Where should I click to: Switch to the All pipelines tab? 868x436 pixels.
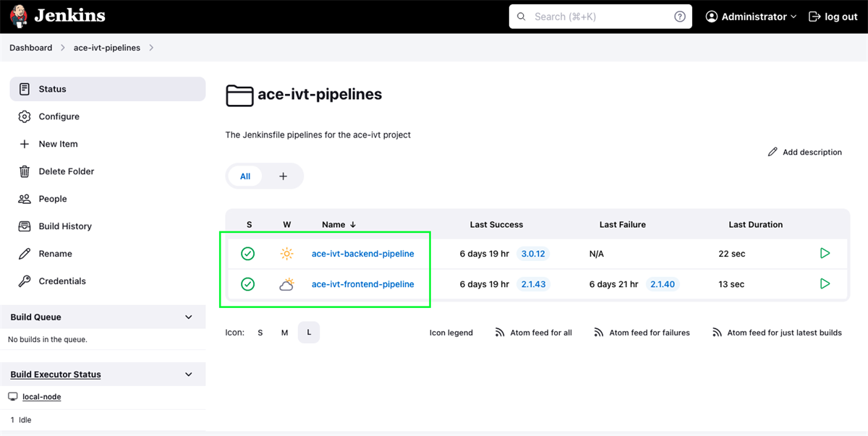click(245, 176)
